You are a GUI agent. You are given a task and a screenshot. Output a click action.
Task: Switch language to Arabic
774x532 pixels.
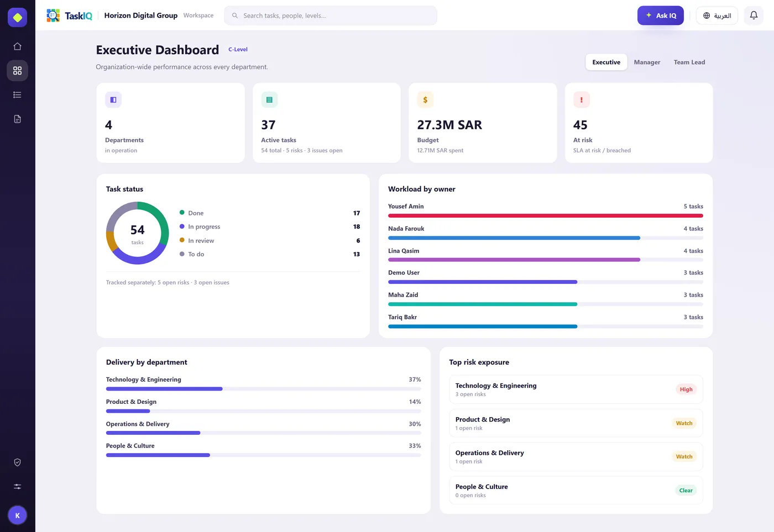717,15
